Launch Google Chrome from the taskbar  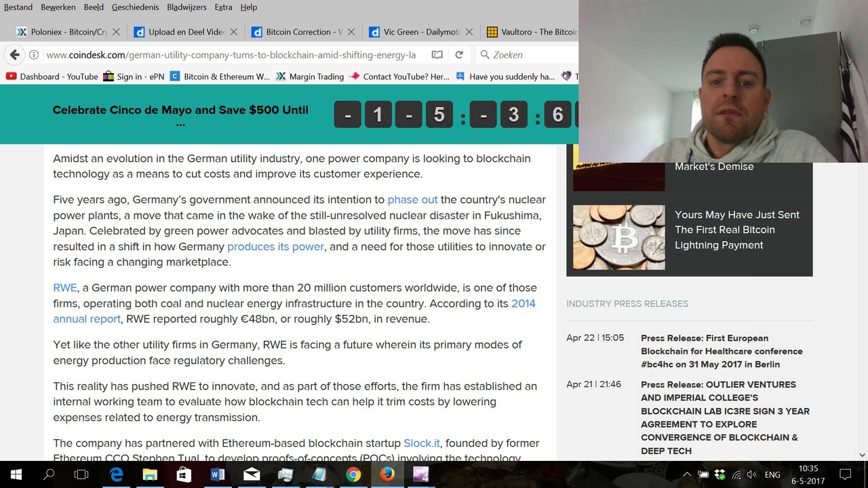pos(353,474)
